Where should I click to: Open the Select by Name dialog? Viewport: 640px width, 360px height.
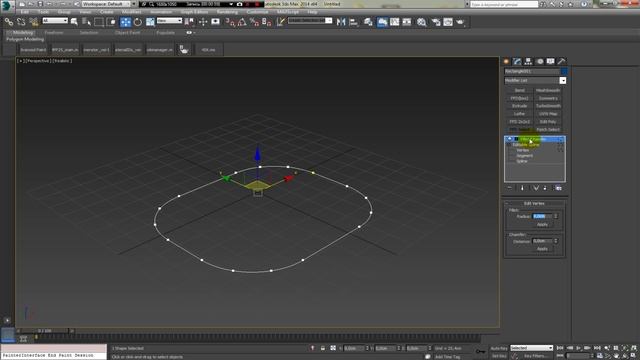click(x=87, y=22)
